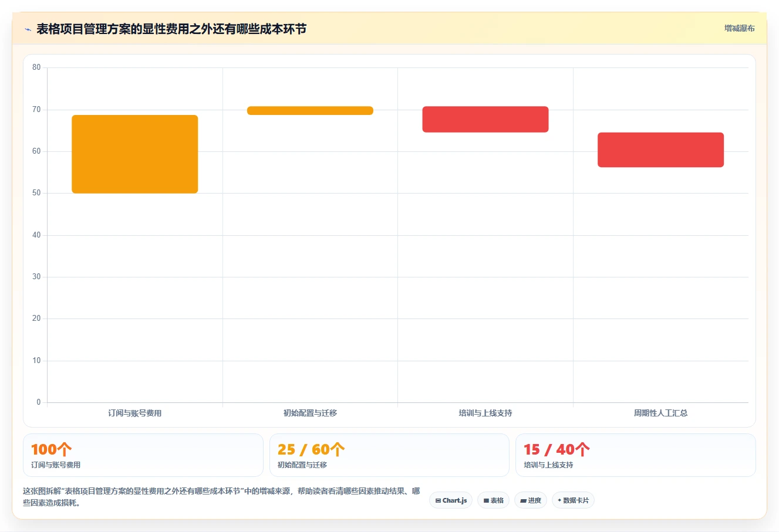
Task: Click the y-axis value 70
Action: coord(36,110)
